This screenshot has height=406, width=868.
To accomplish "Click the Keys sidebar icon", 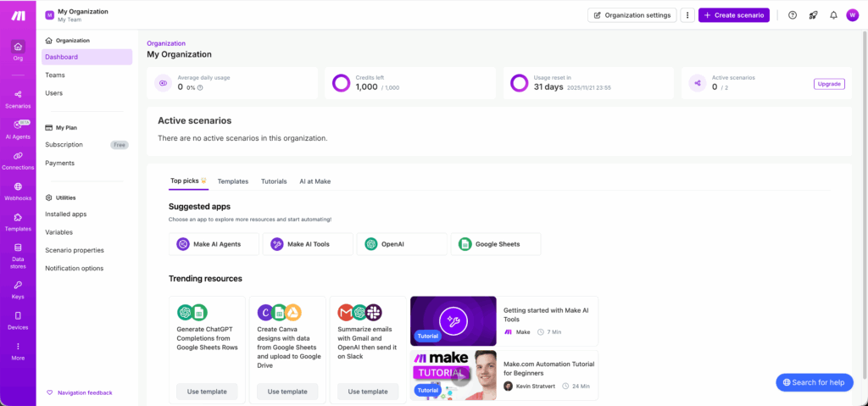I will (18, 289).
